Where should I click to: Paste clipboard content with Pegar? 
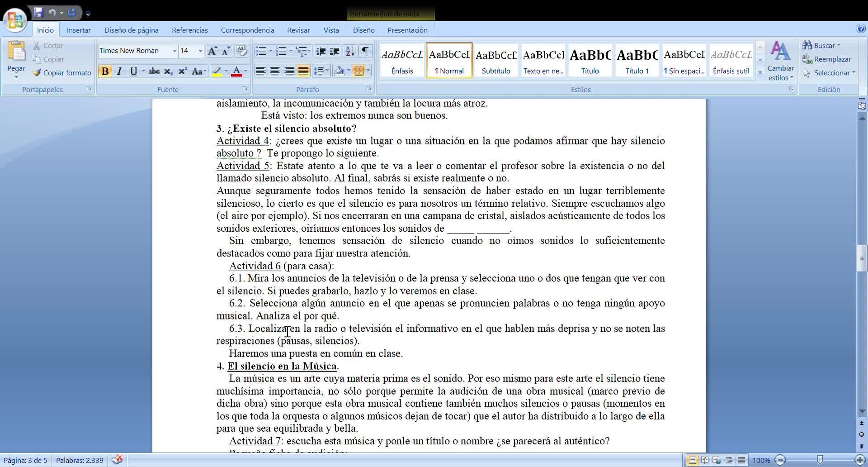click(16, 59)
